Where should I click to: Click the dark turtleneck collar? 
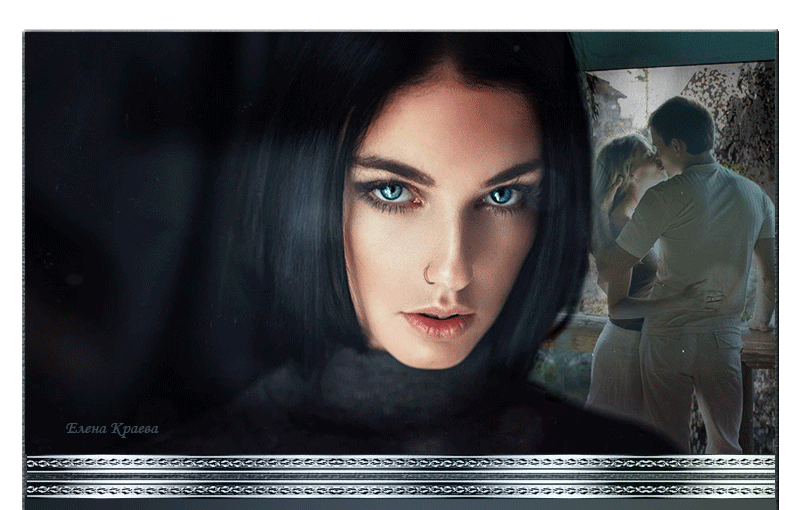click(400, 390)
